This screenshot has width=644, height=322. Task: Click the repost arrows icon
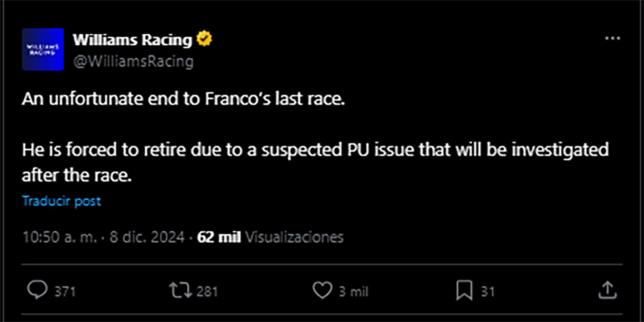click(x=180, y=290)
